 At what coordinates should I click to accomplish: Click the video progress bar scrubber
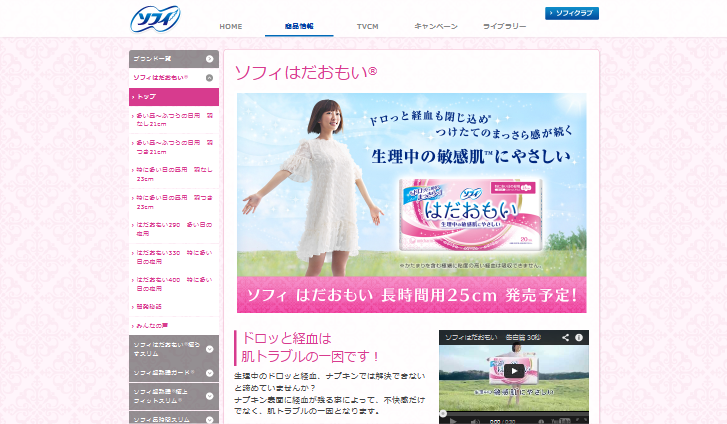(443, 413)
